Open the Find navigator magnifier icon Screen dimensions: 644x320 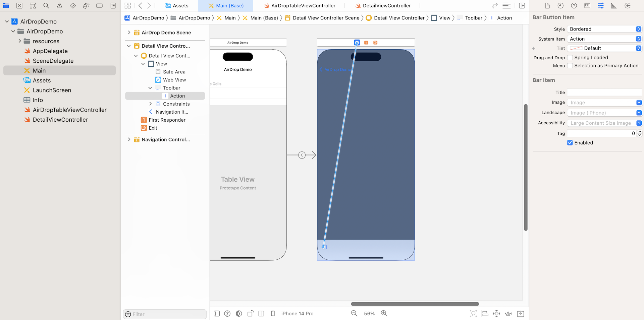(46, 6)
